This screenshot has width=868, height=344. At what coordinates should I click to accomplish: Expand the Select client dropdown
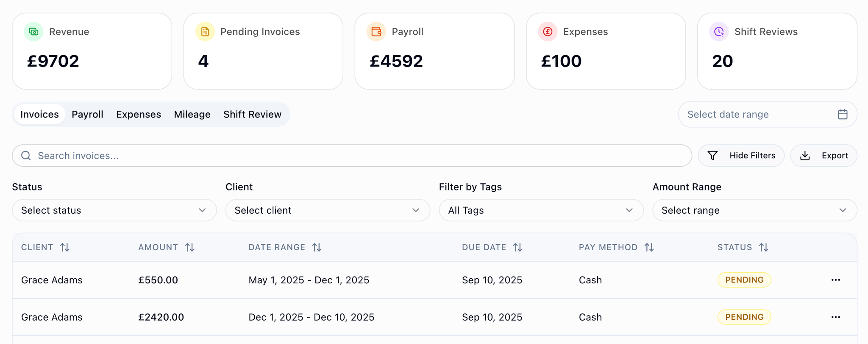click(x=328, y=210)
